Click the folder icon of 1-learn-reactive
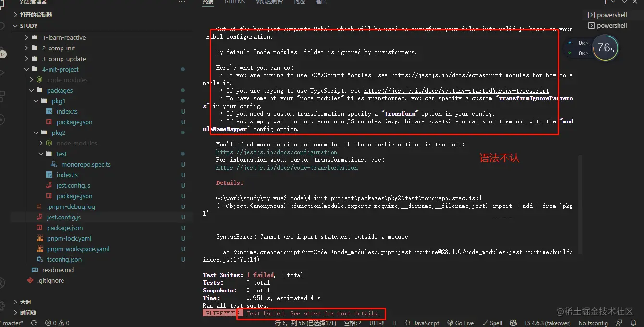 35,37
